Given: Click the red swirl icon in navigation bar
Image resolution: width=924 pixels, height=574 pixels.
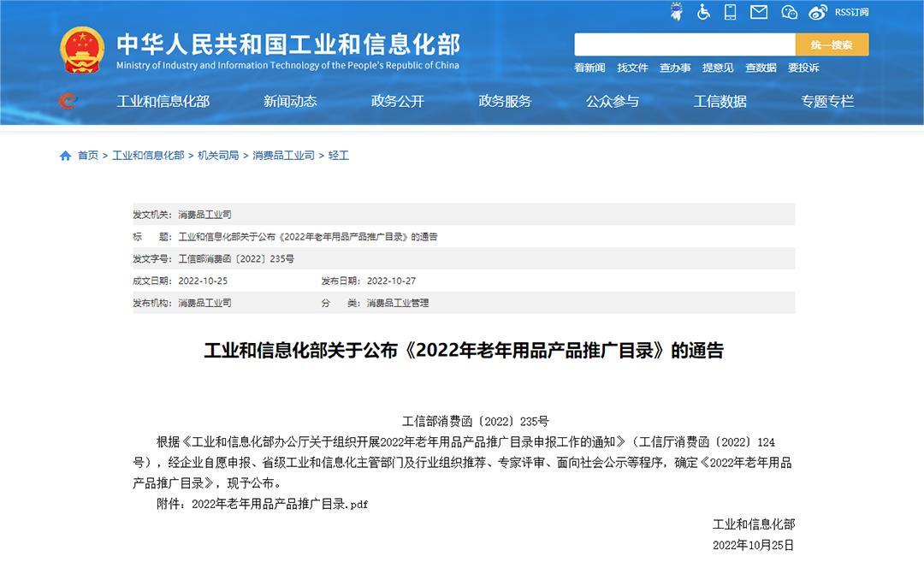Looking at the screenshot, I should (68, 101).
